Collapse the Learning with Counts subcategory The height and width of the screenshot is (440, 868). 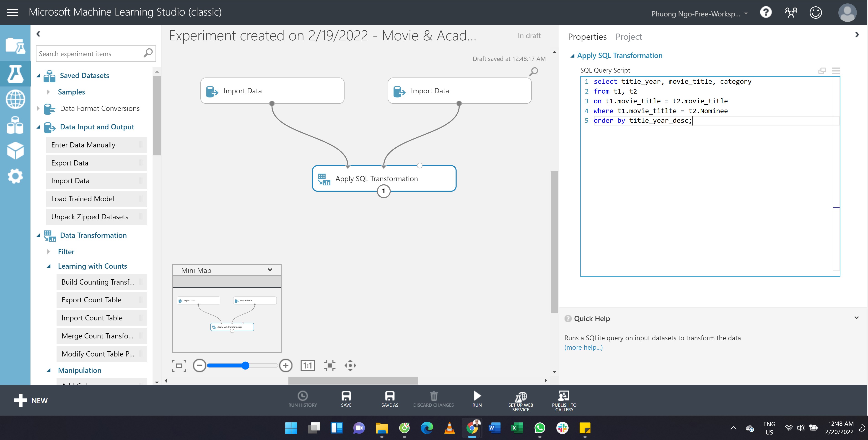click(49, 266)
